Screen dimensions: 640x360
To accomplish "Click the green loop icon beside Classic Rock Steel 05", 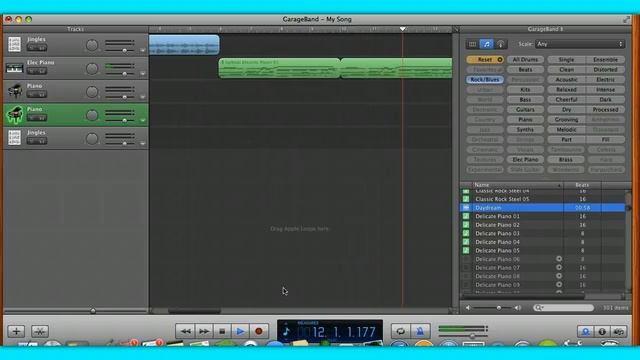I will [x=466, y=199].
